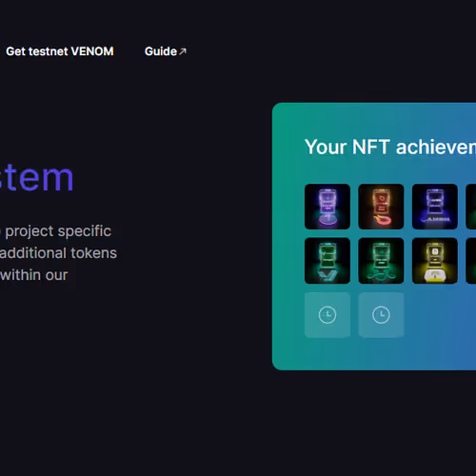Select the yellow NFT badge
Screen dimensions: 476x476
point(435,261)
